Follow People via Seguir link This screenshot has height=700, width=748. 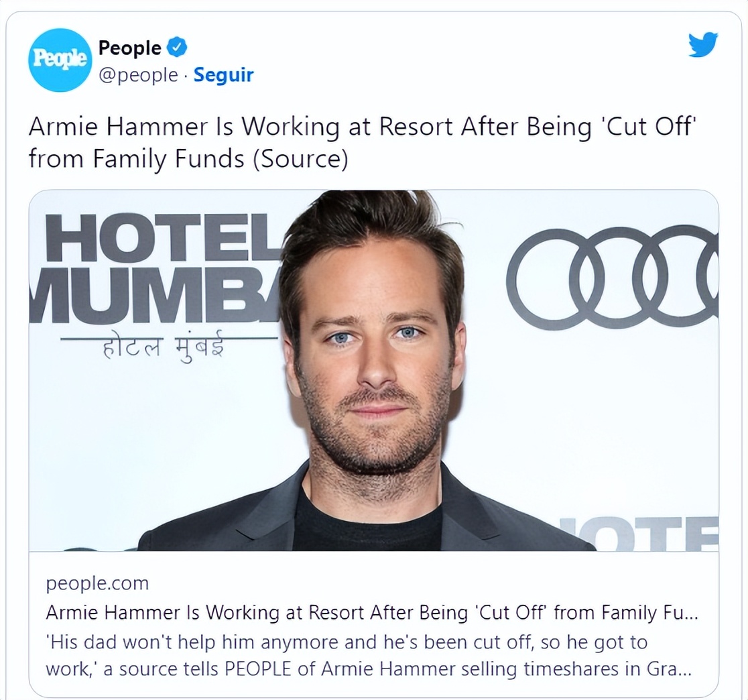point(223,75)
